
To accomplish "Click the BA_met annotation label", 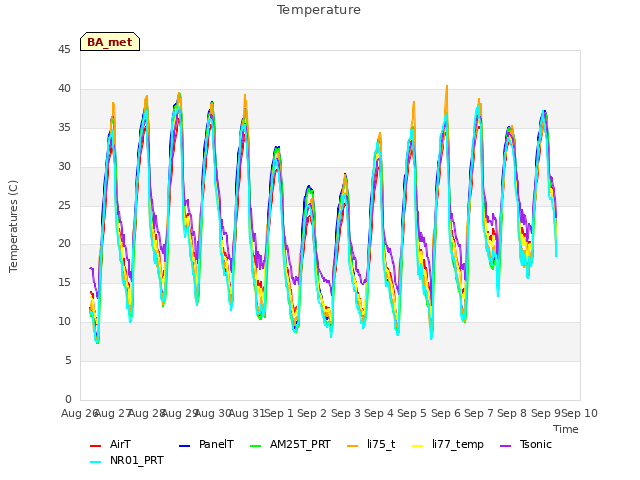I will click(x=110, y=42).
